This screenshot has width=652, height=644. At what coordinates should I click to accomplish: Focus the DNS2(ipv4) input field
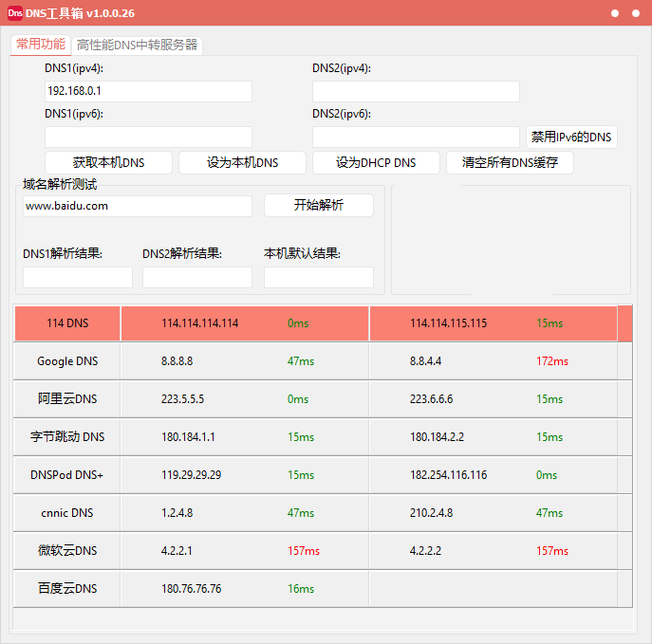(416, 91)
